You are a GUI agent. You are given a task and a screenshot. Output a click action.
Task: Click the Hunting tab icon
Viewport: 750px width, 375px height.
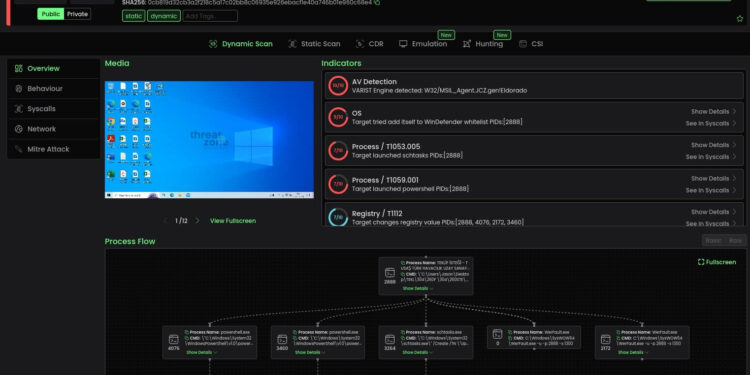(x=467, y=44)
